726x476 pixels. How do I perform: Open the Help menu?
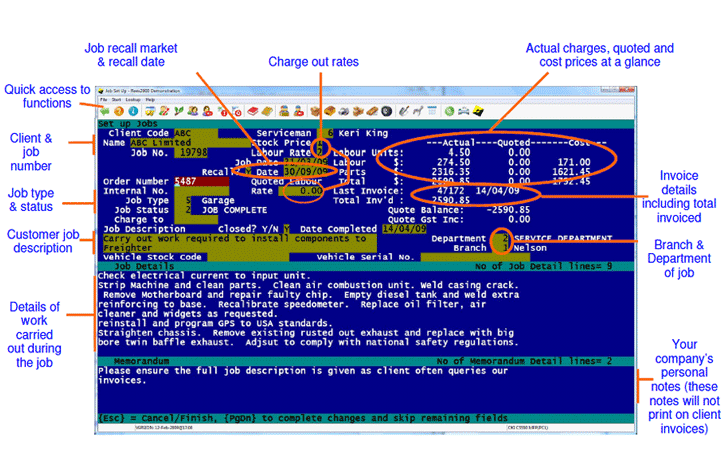pyautogui.click(x=150, y=100)
